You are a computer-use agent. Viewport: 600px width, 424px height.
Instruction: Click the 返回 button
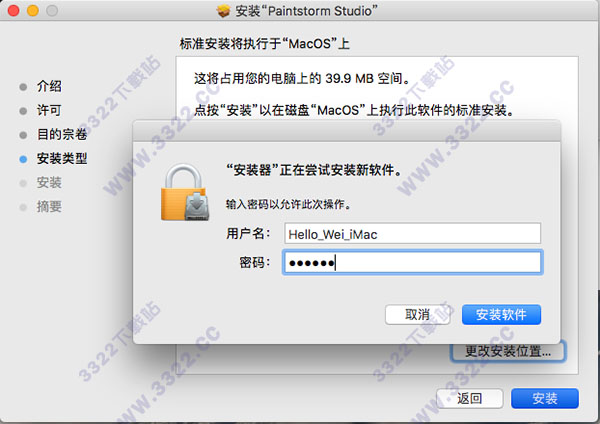click(x=470, y=398)
